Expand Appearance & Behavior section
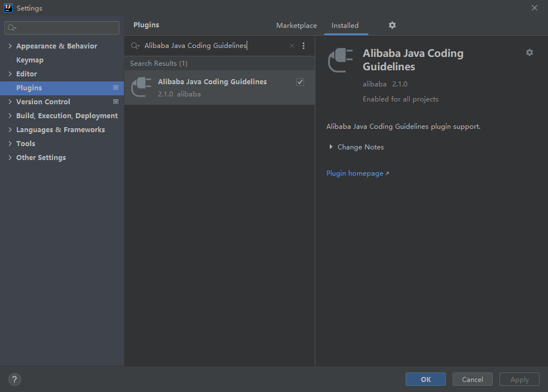Screen dimensions: 548x392 tap(10, 46)
